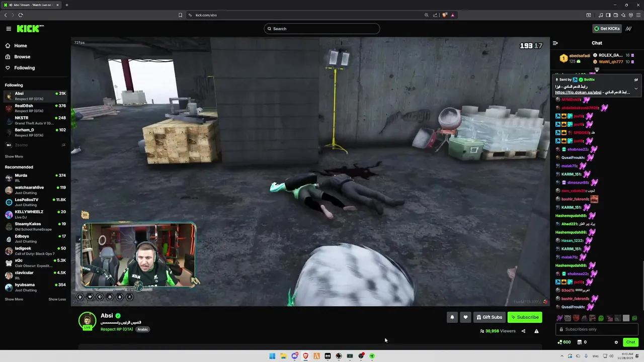644x362 pixels.
Task: Expand Following list with Show More
Action: tap(14, 156)
